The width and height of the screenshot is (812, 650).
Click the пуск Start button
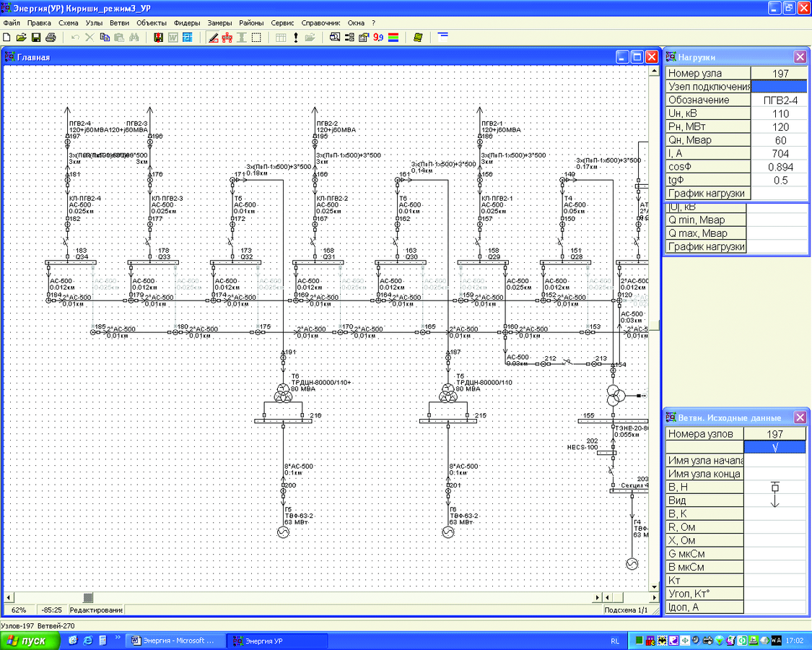coord(27,641)
